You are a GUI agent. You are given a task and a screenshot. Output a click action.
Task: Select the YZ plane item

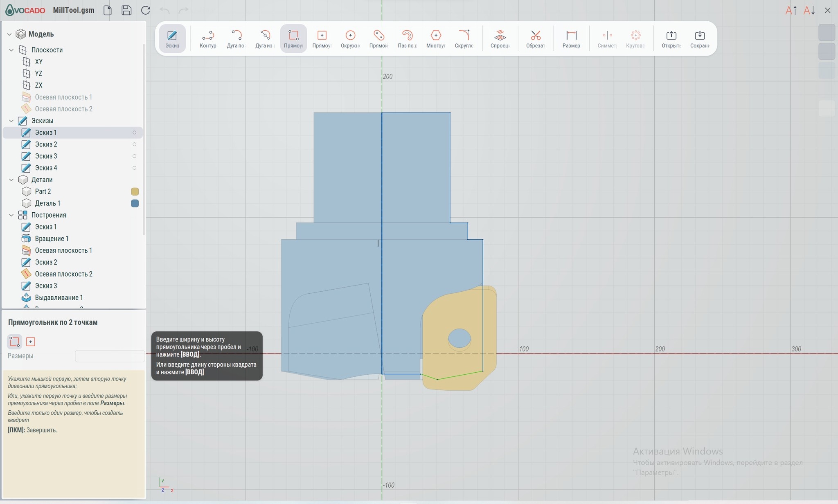[x=38, y=74]
